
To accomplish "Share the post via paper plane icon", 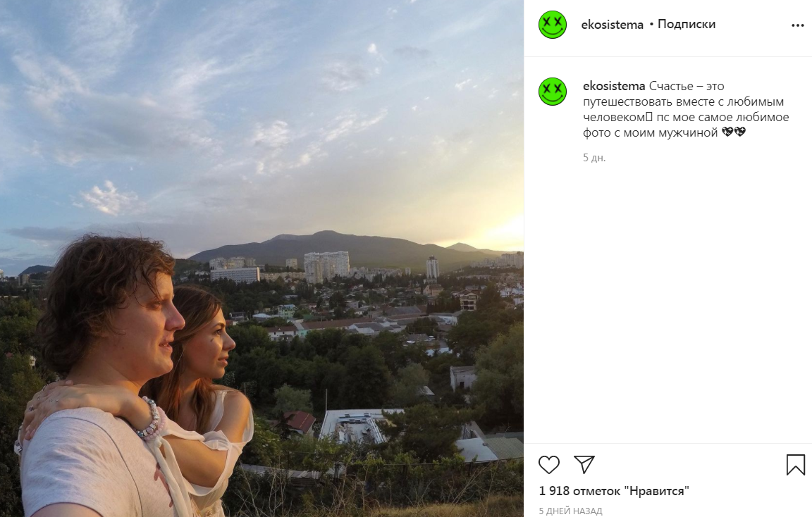I will coord(584,464).
